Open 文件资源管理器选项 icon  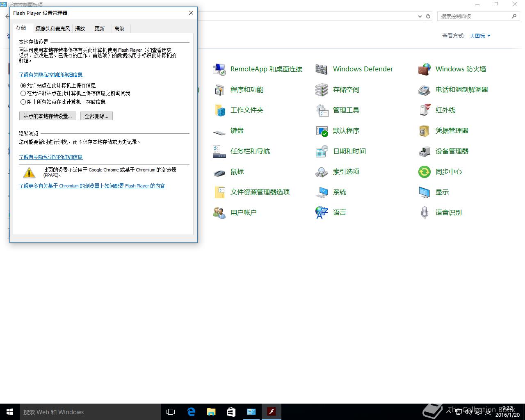pos(219,192)
